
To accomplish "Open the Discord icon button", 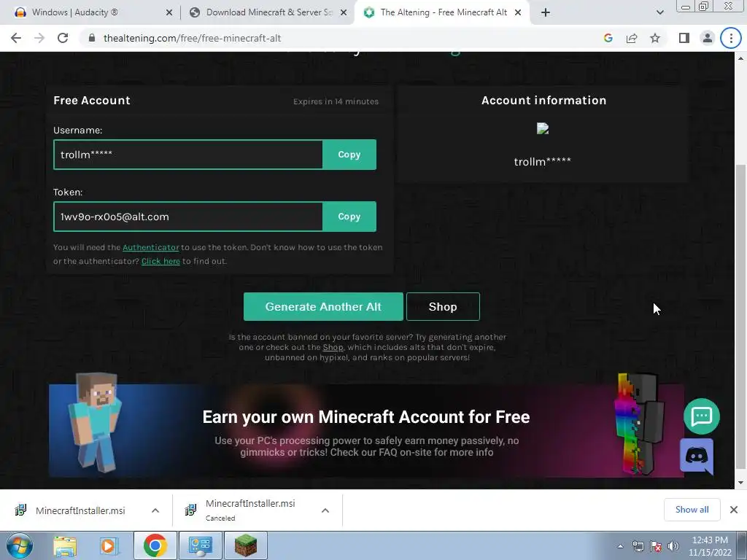I will click(696, 456).
